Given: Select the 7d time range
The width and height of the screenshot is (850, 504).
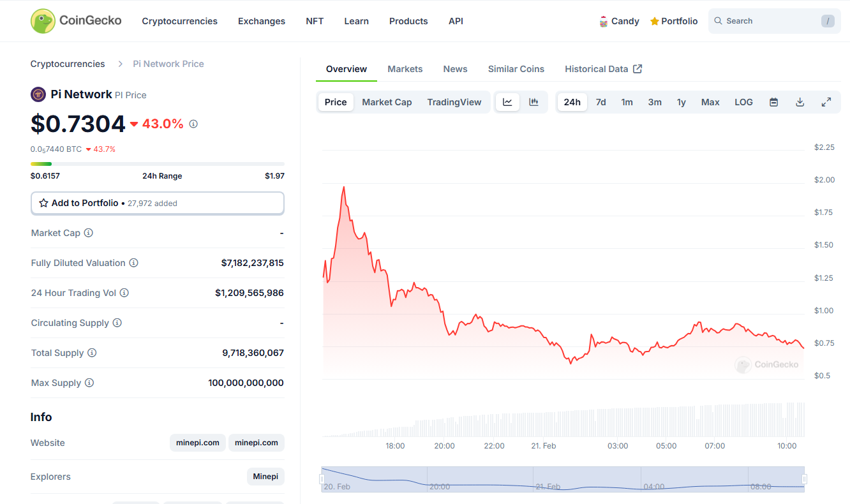Looking at the screenshot, I should click(600, 102).
